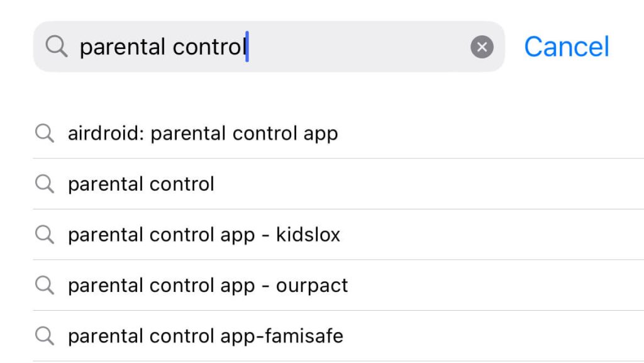
Task: Select suggestion 'parental control app-famisafe'
Action: coord(338,336)
